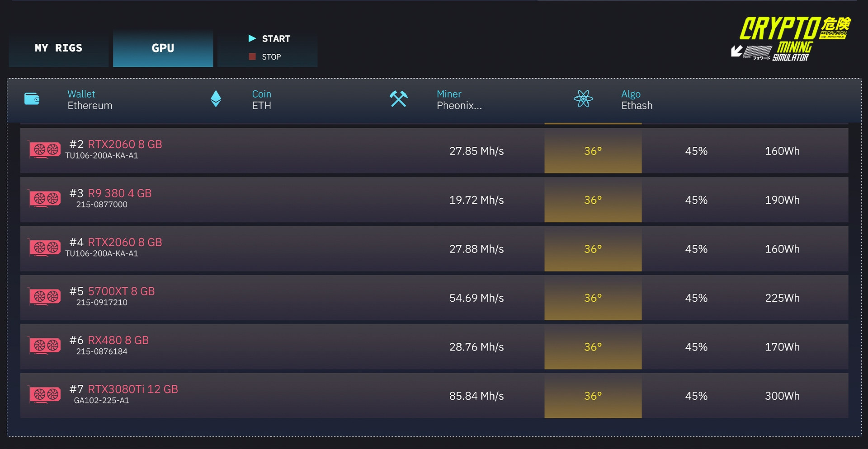Select the GPU tab

click(163, 48)
